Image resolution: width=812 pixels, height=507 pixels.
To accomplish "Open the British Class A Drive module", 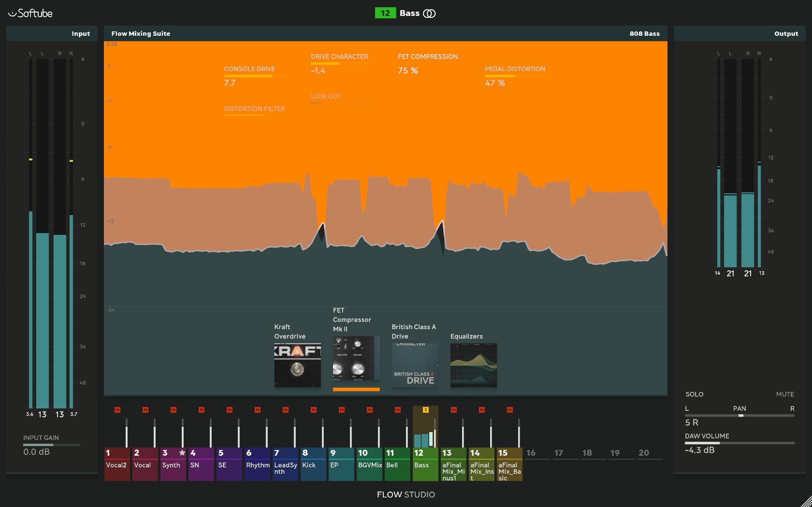I will [x=415, y=365].
